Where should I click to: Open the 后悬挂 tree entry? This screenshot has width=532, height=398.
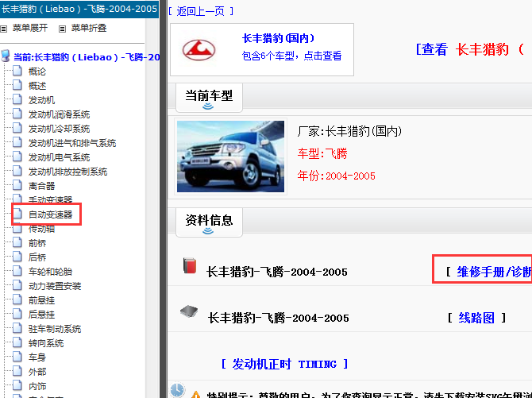41,314
